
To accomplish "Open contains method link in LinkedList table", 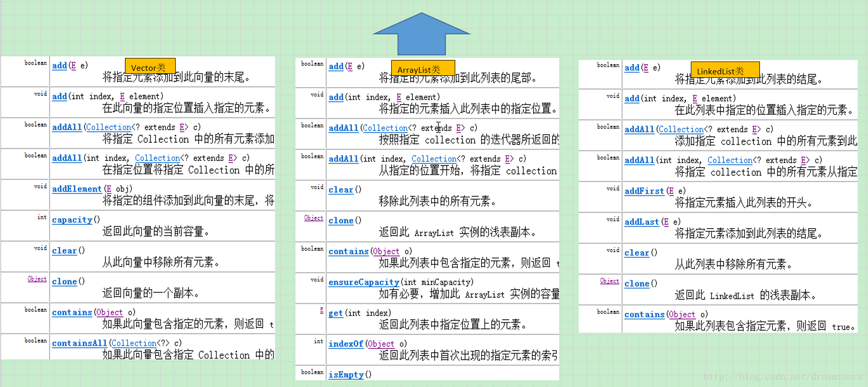I will pyautogui.click(x=645, y=314).
